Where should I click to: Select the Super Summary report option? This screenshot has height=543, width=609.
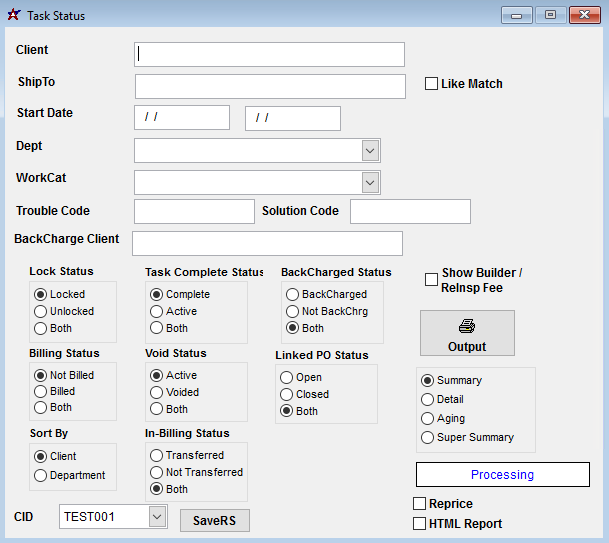[x=428, y=437]
